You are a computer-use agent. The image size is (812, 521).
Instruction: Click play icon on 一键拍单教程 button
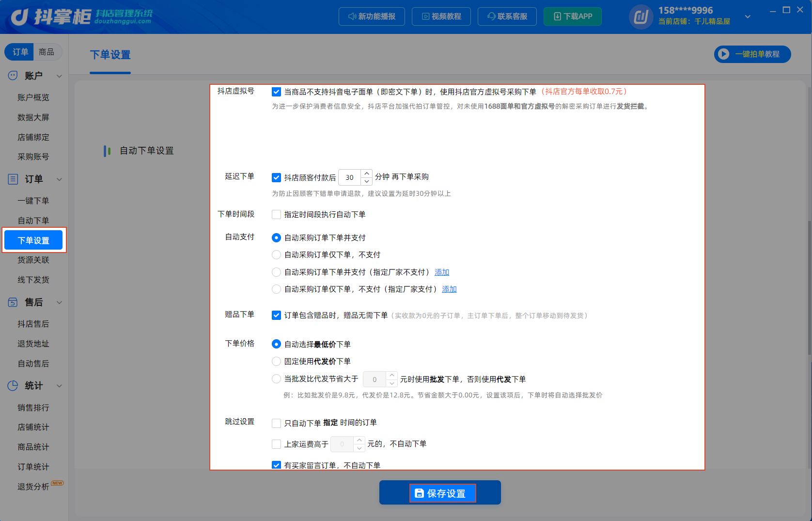tap(724, 54)
